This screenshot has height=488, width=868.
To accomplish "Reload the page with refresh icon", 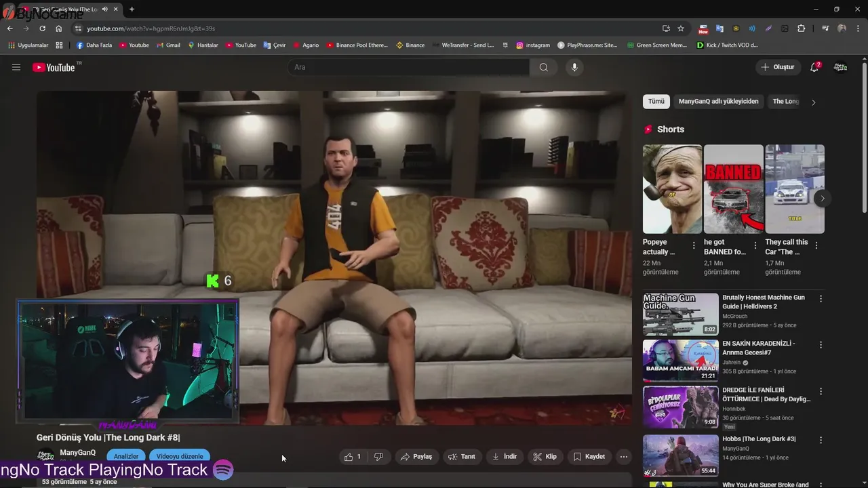I will point(42,28).
